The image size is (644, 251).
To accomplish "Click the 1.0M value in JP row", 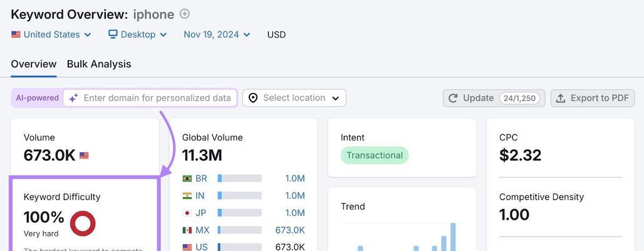I will point(295,213).
